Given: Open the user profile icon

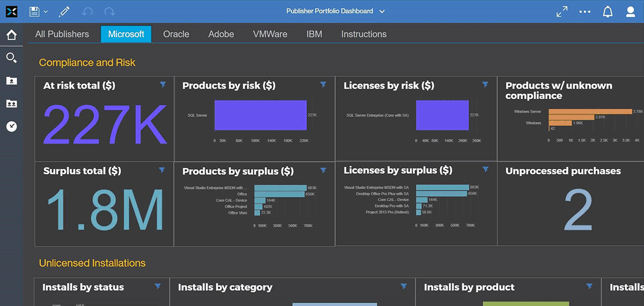Looking at the screenshot, I should tap(631, 12).
